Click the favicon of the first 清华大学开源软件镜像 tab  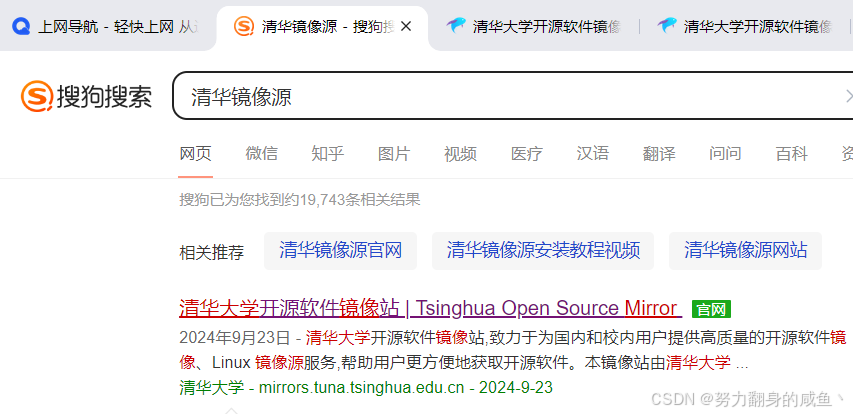(456, 25)
